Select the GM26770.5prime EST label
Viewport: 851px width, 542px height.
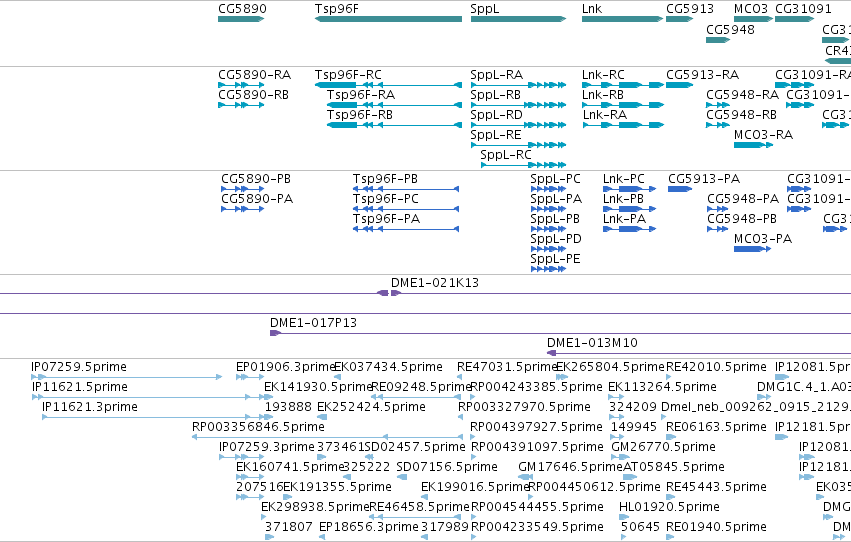pyautogui.click(x=663, y=447)
